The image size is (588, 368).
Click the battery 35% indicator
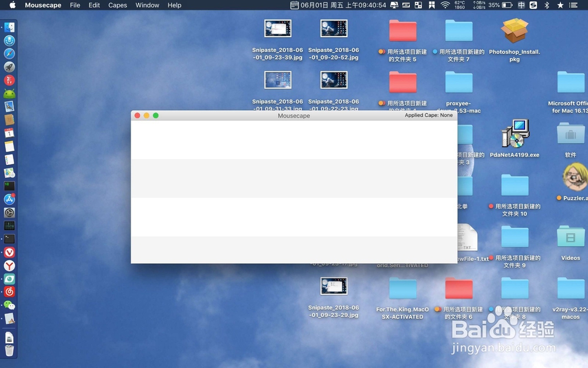point(500,5)
